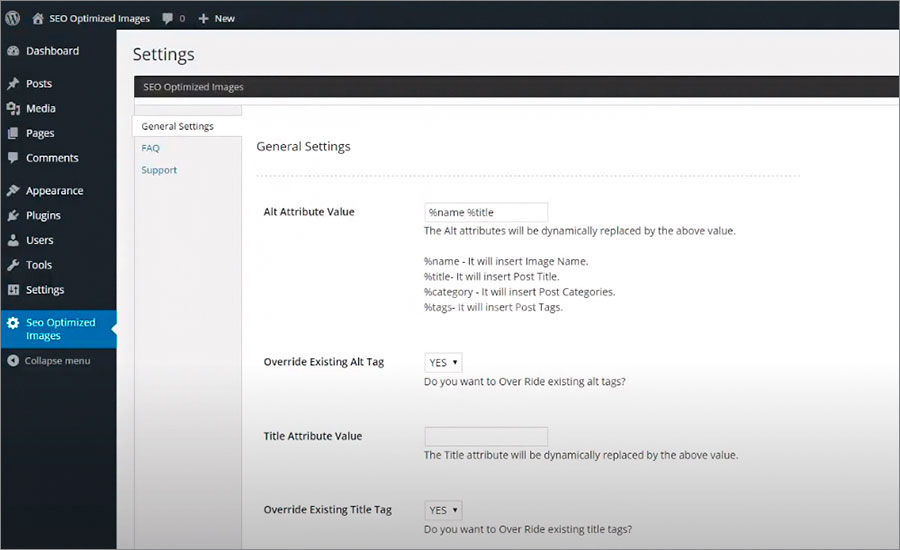
Task: Click the Dashboard gauge icon
Action: point(13,51)
